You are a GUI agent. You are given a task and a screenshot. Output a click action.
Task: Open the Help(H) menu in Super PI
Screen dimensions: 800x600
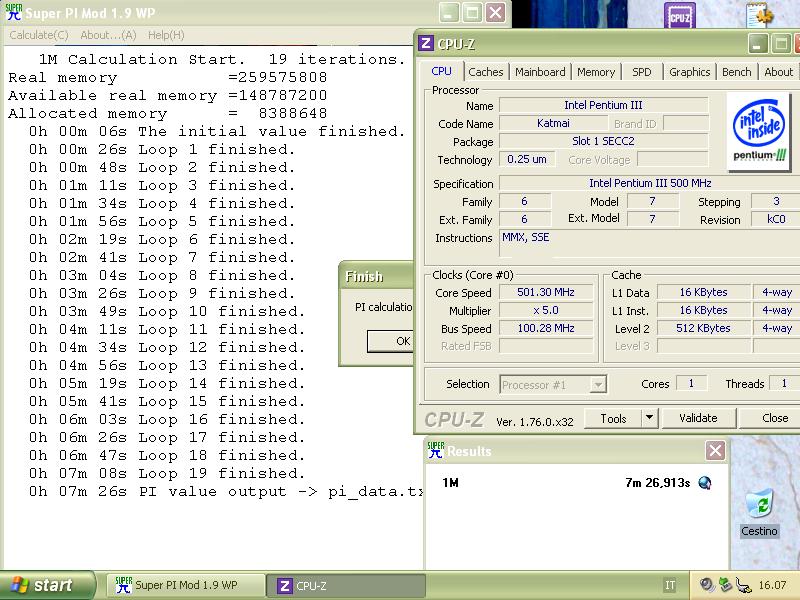(165, 35)
